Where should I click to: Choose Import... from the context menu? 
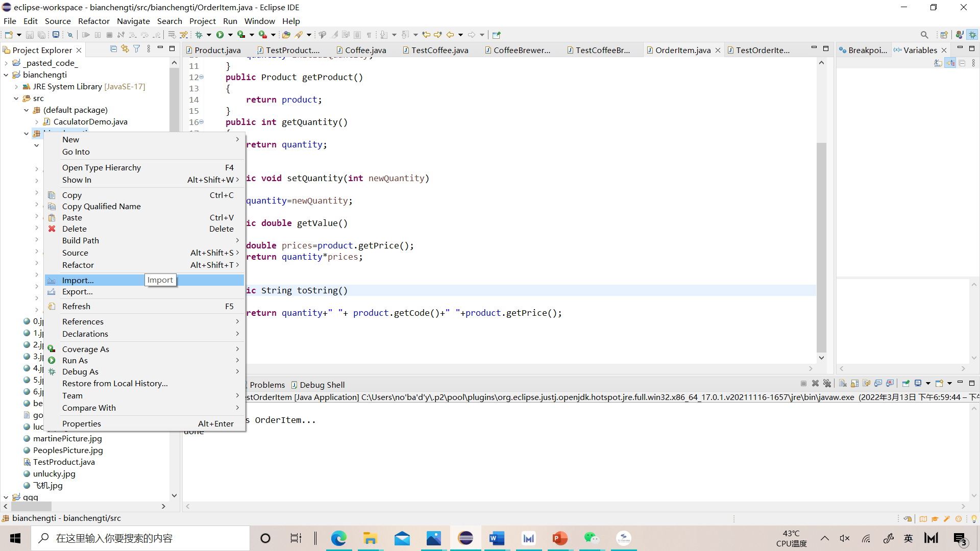point(78,280)
